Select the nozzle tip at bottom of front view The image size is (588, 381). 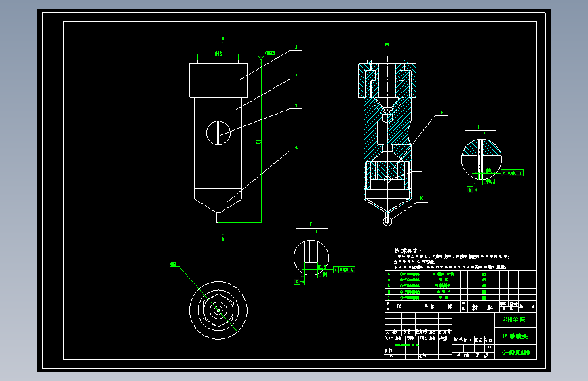coord(218,218)
